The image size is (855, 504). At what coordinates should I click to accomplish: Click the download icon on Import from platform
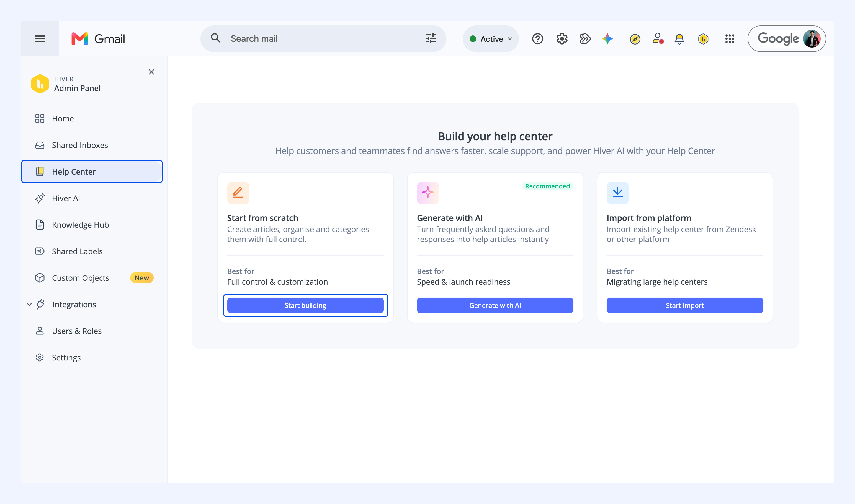(x=618, y=193)
